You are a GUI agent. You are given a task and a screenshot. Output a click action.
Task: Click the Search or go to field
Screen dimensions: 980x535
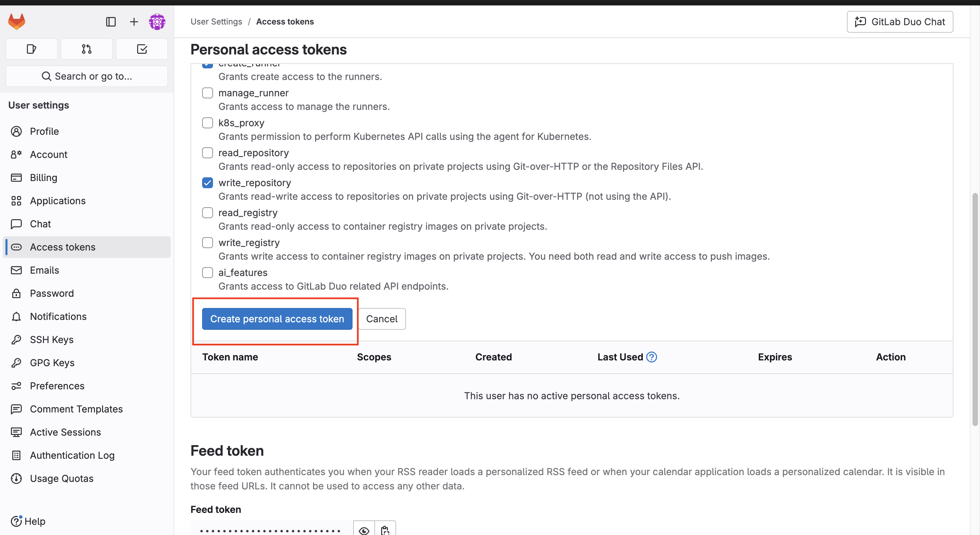point(87,77)
